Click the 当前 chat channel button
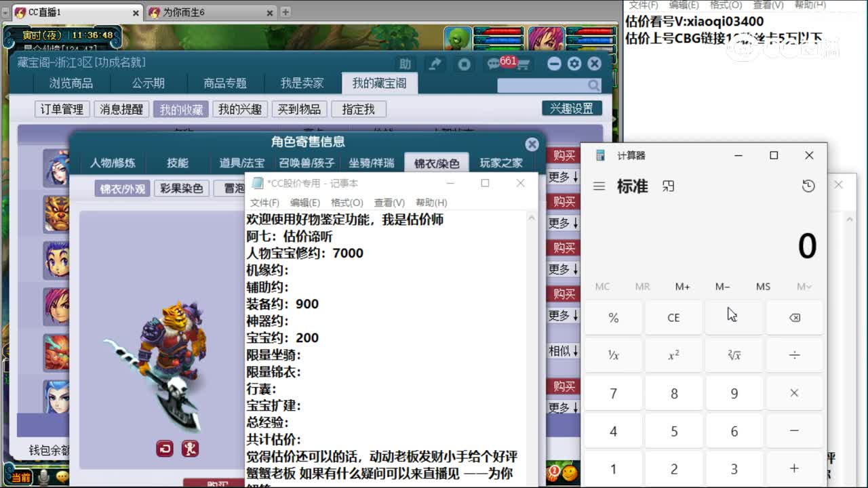This screenshot has height=488, width=868. pos(21,478)
